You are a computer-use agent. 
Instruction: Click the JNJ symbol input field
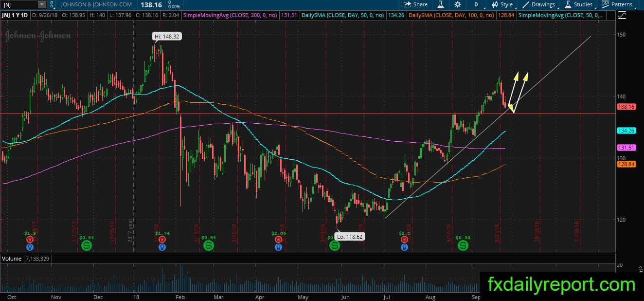18,4
